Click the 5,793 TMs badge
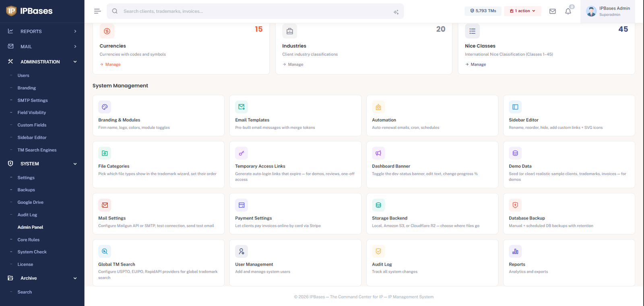 click(483, 11)
